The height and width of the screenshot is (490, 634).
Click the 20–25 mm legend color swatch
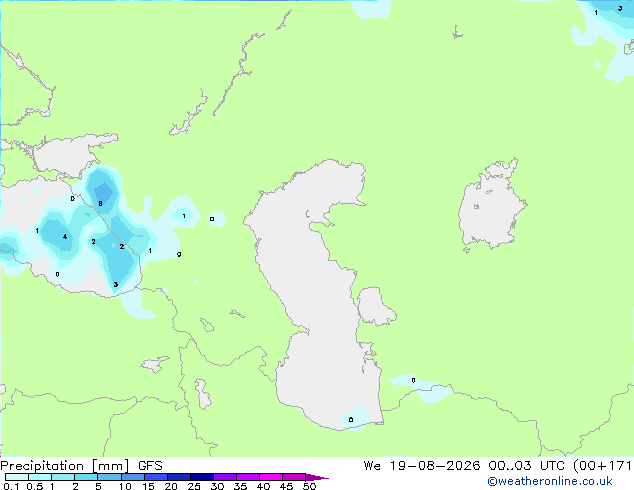pyautogui.click(x=179, y=477)
